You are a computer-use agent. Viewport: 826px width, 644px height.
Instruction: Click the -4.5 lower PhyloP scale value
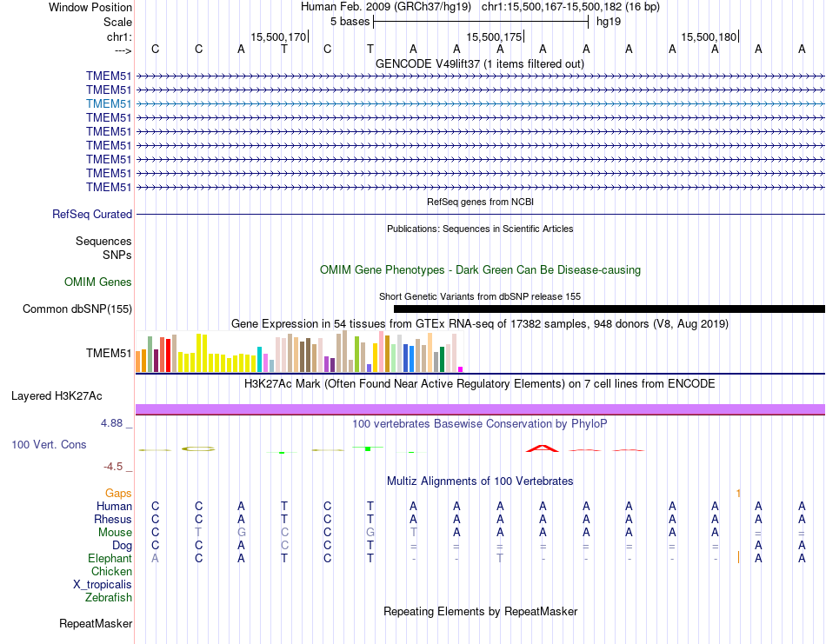pos(113,467)
